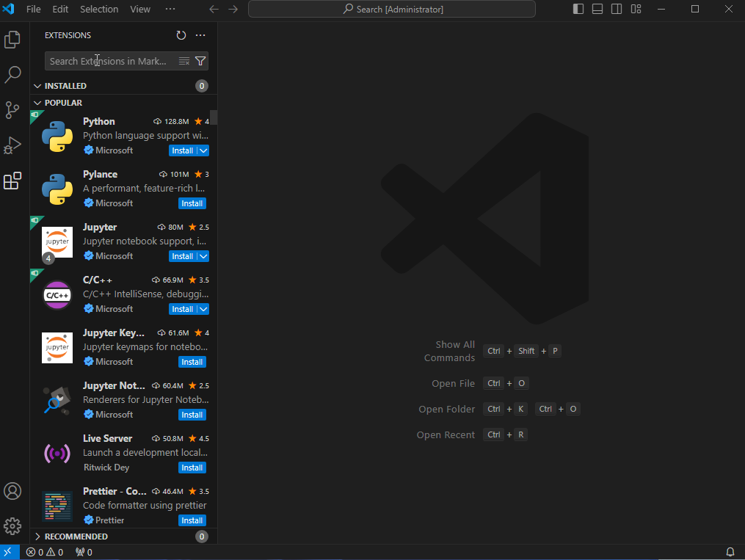The width and height of the screenshot is (745, 560).
Task: Open notifications bell
Action: click(x=730, y=552)
